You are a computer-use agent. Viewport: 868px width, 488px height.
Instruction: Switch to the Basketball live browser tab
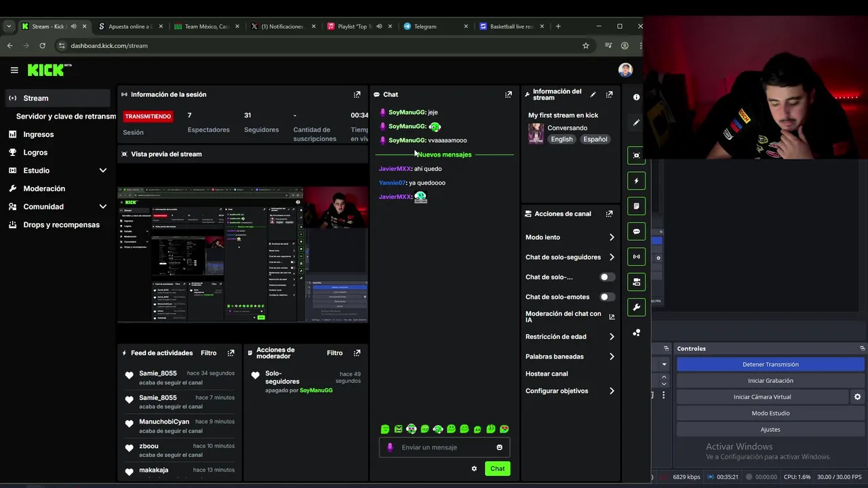pyautogui.click(x=511, y=26)
